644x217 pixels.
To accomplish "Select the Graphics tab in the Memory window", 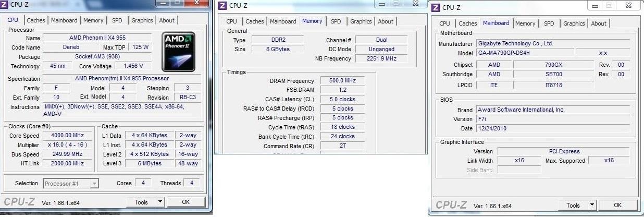I will 361,21.
